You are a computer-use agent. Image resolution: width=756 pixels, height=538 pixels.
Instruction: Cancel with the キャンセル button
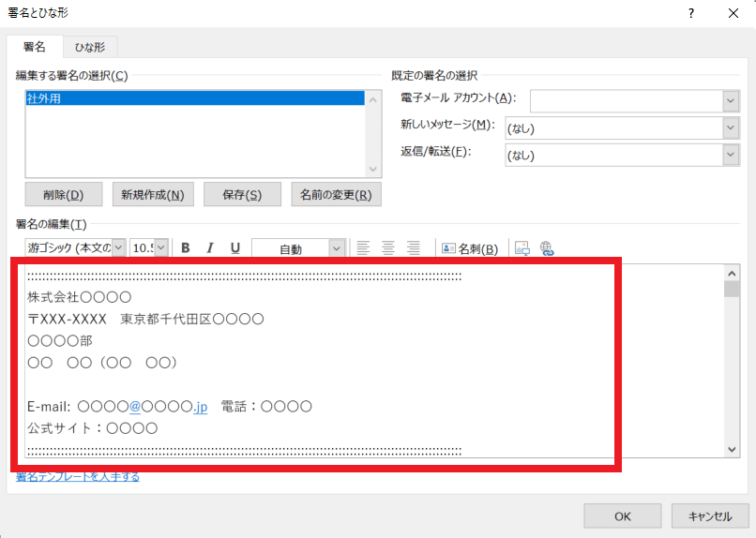pos(710,516)
